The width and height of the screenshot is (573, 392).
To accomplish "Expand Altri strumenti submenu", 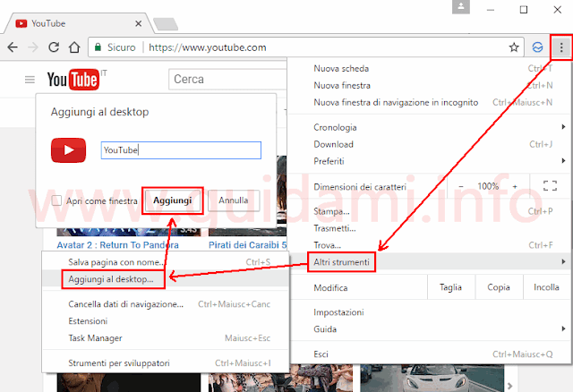I will [x=430, y=262].
